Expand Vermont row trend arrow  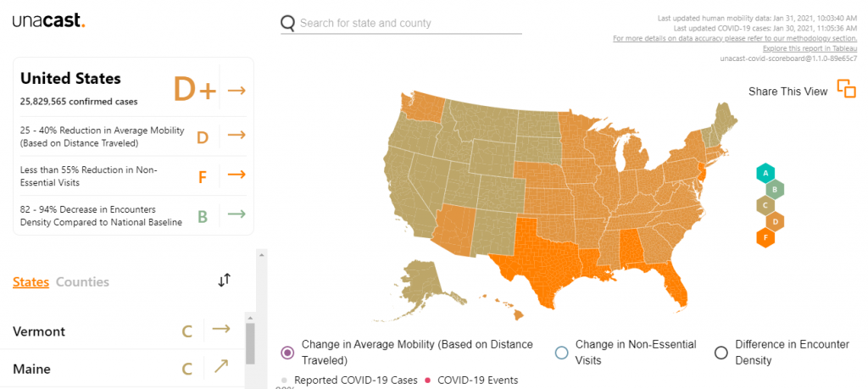tap(221, 330)
